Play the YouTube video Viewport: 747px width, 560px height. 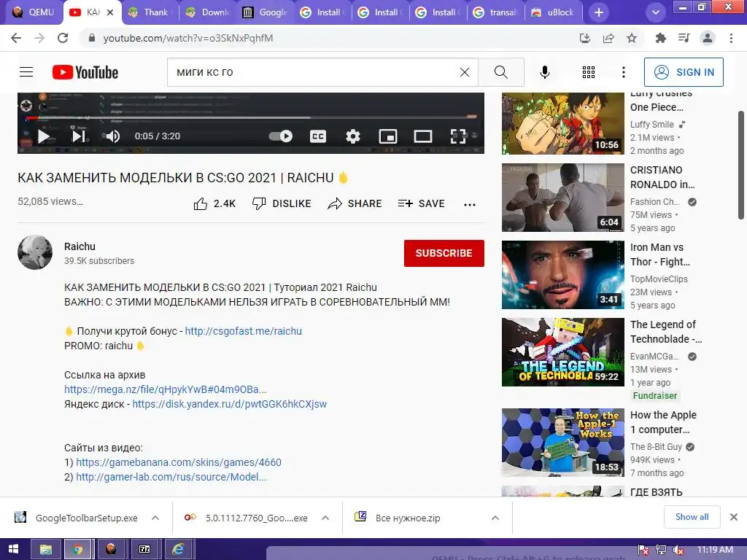coord(43,136)
